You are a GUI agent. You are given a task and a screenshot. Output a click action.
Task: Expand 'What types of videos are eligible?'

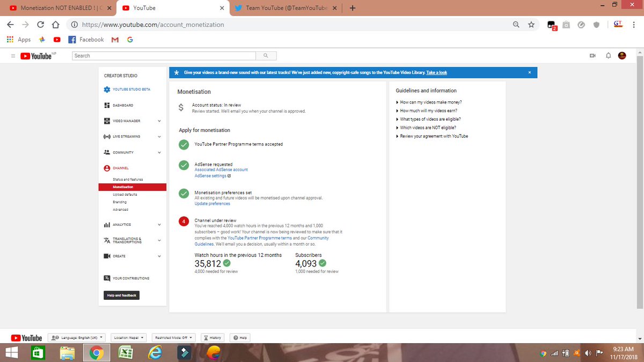(428, 119)
